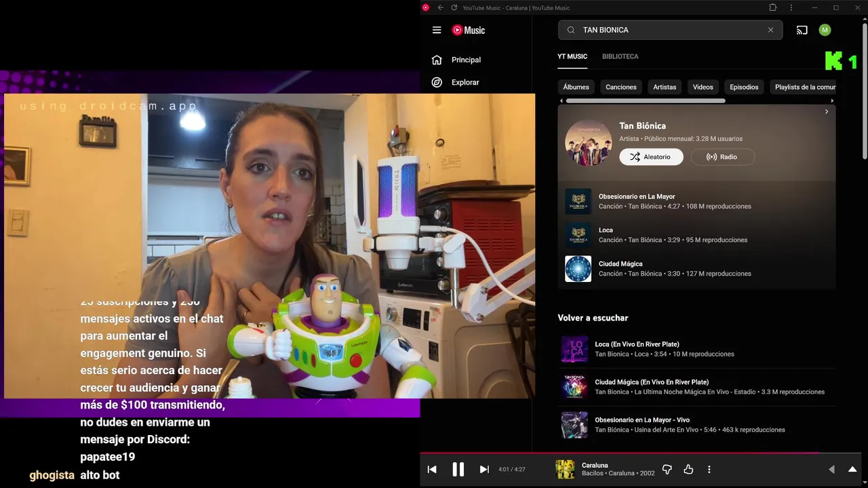Filter results by Playlists de la comunidad

coord(804,87)
